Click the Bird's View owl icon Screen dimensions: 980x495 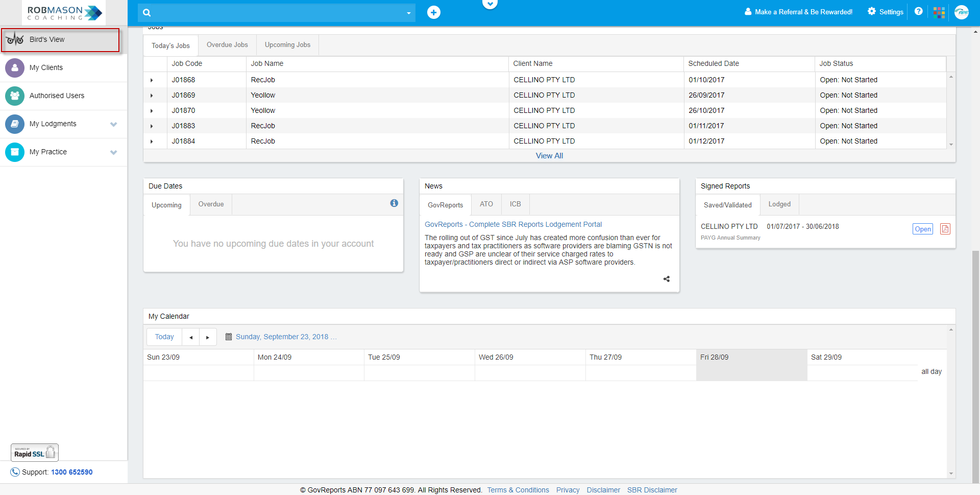point(15,39)
